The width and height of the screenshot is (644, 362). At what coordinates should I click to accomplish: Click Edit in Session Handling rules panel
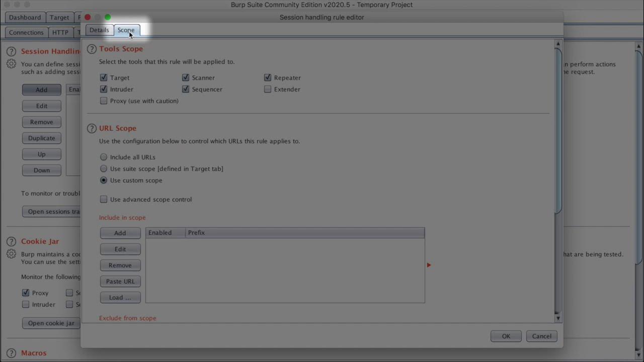tap(42, 106)
